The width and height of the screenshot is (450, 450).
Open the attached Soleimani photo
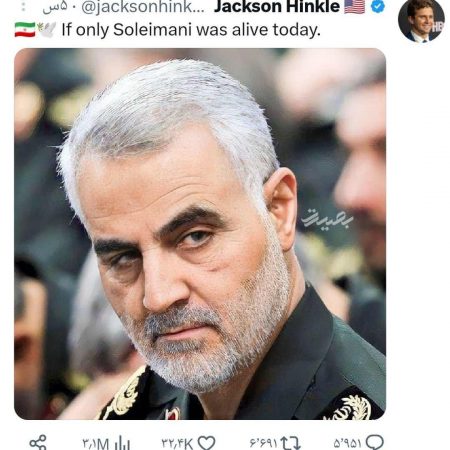[x=200, y=234]
